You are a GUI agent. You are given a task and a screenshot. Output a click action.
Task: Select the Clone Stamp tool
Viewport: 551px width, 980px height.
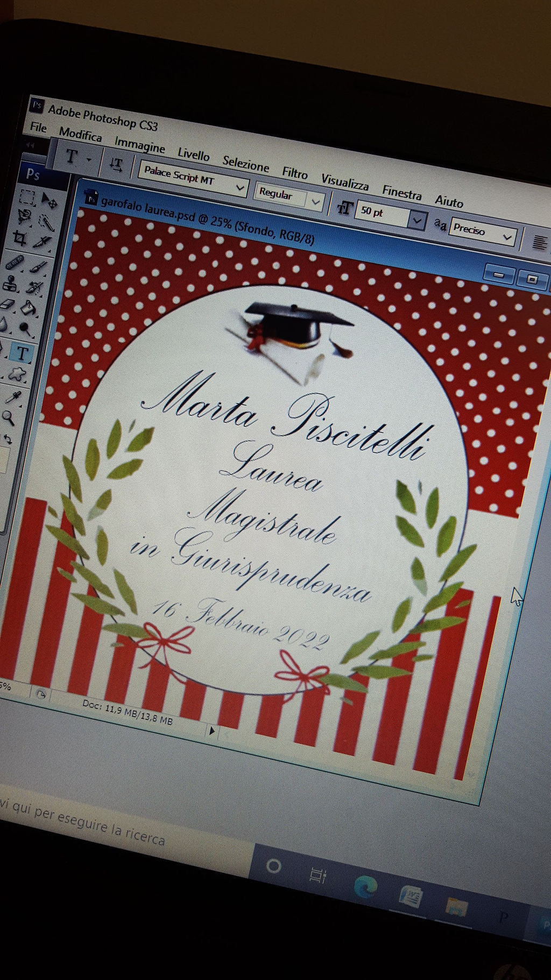[11, 283]
